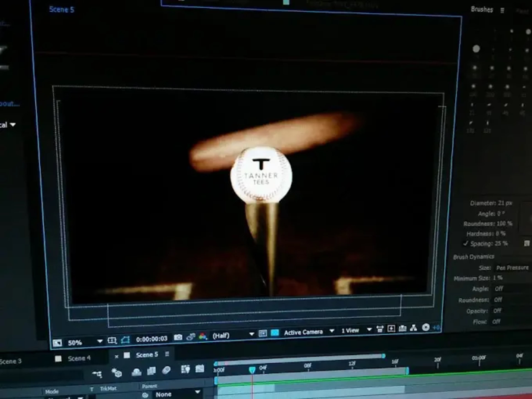532x399 pixels.
Task: Open the Scene 5 timeline panel menu
Action: click(167, 354)
